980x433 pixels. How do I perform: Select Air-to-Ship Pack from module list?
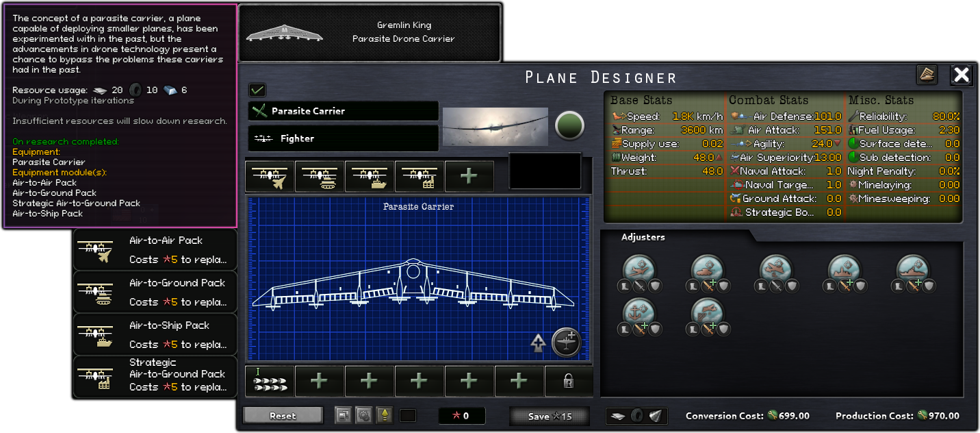[155, 334]
